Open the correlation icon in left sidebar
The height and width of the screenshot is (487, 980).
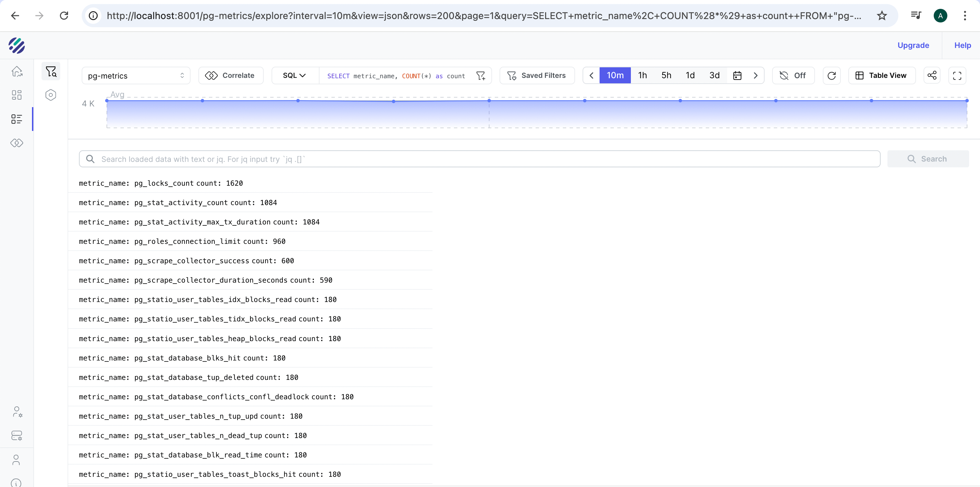point(16,143)
